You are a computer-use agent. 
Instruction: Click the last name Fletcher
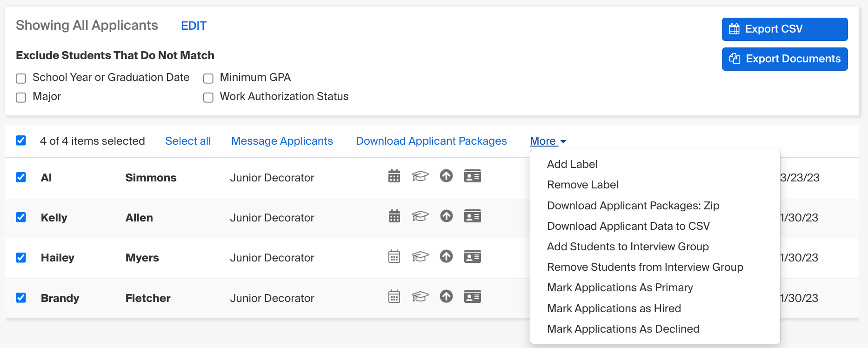(148, 298)
